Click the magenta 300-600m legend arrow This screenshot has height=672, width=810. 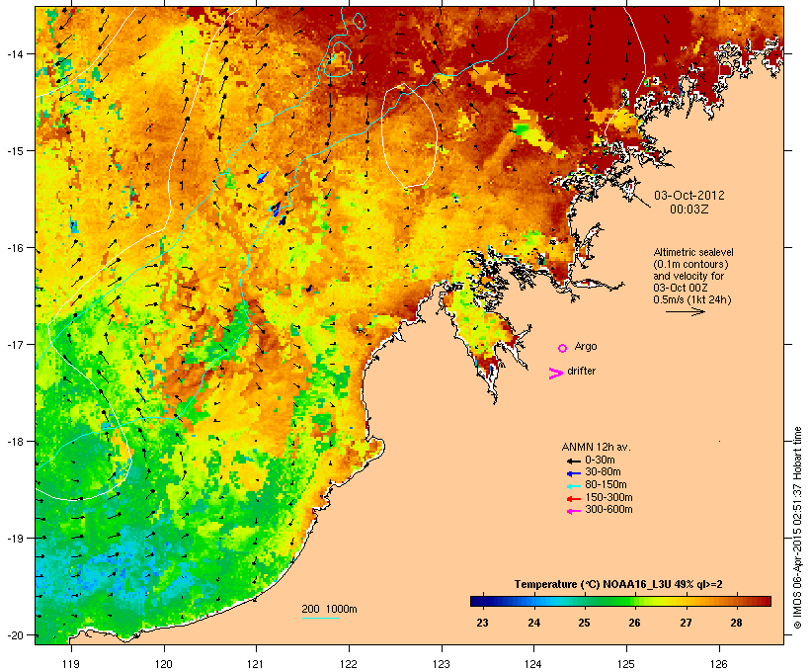pos(573,511)
